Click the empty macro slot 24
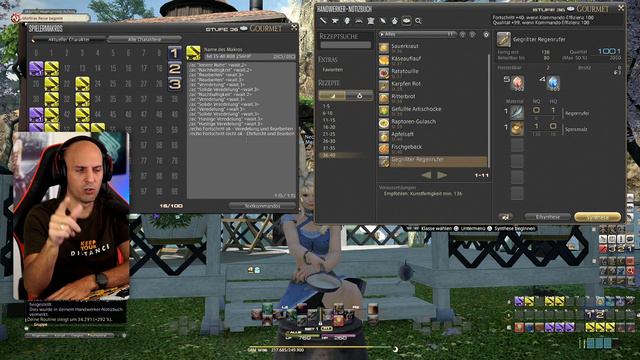This screenshot has height=360, width=640. (98, 84)
